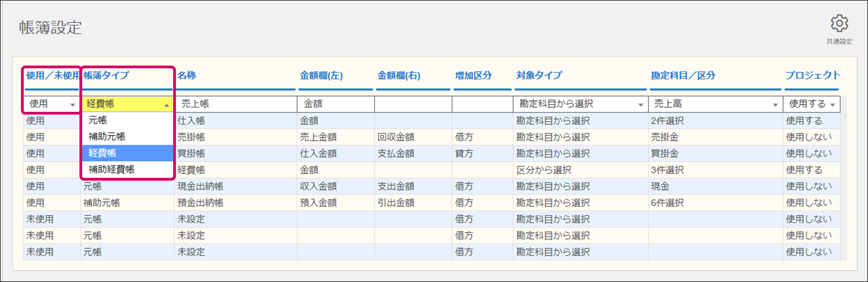Screen dimensions: 868x282
Task: Click the 売上帳 name input field
Action: coord(236,104)
